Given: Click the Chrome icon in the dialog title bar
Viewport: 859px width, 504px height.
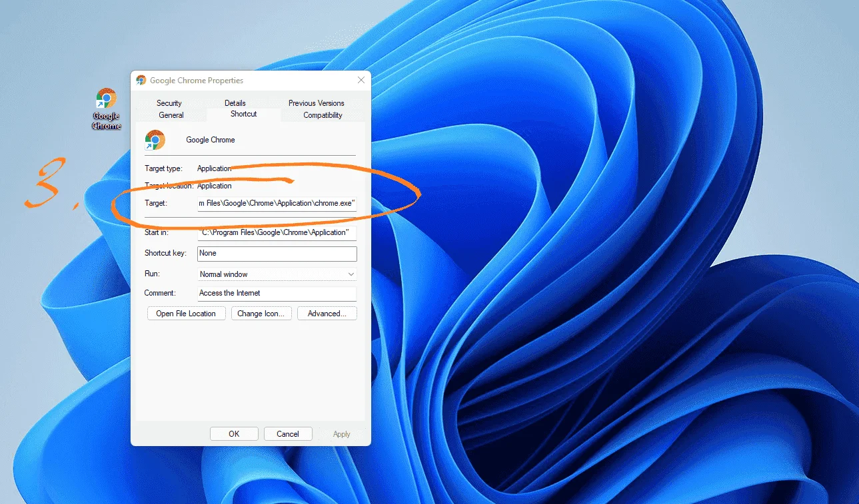Looking at the screenshot, I should coord(141,81).
